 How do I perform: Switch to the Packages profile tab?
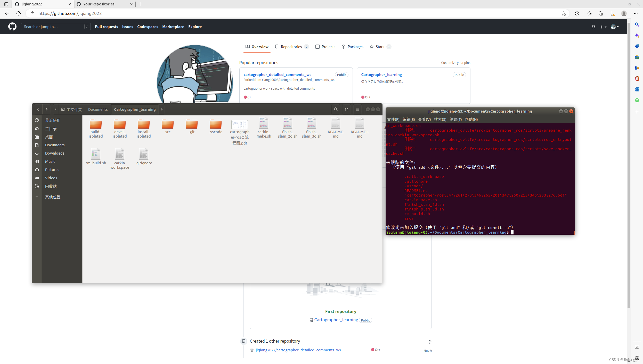point(352,47)
